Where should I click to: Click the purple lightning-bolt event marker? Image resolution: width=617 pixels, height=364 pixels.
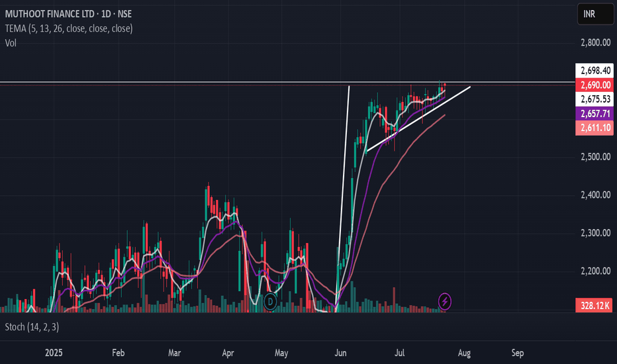445,302
